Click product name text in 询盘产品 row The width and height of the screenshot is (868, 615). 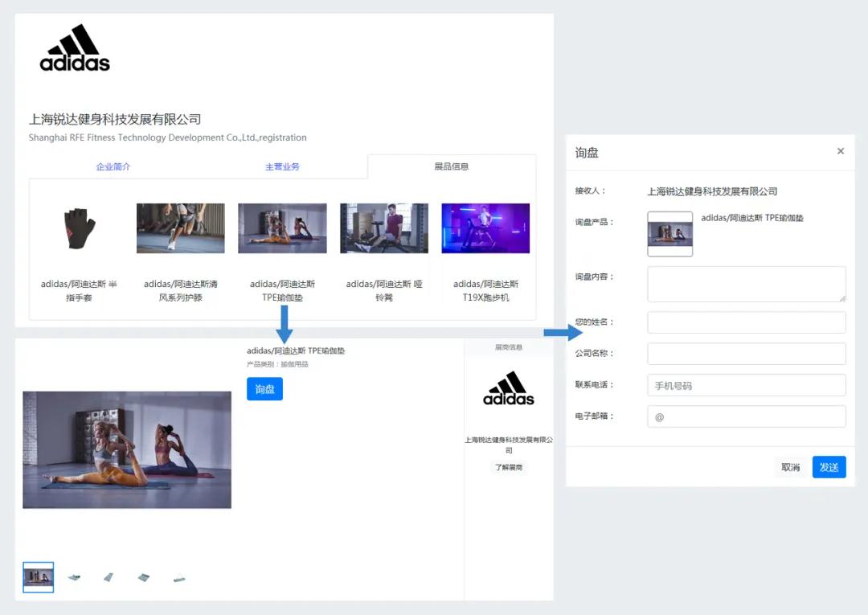(x=751, y=218)
